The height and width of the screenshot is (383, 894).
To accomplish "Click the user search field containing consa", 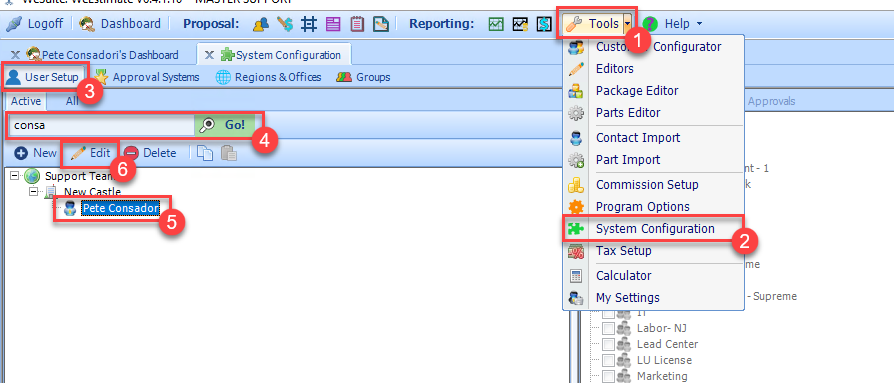I will (x=101, y=125).
